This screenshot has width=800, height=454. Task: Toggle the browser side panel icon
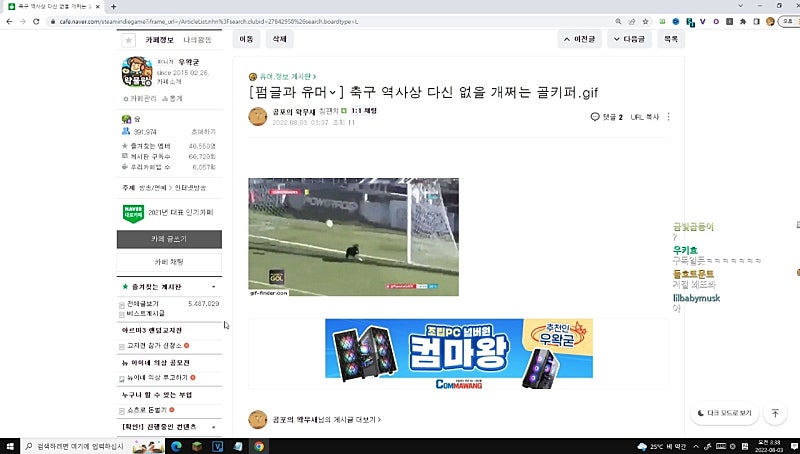[x=756, y=21]
